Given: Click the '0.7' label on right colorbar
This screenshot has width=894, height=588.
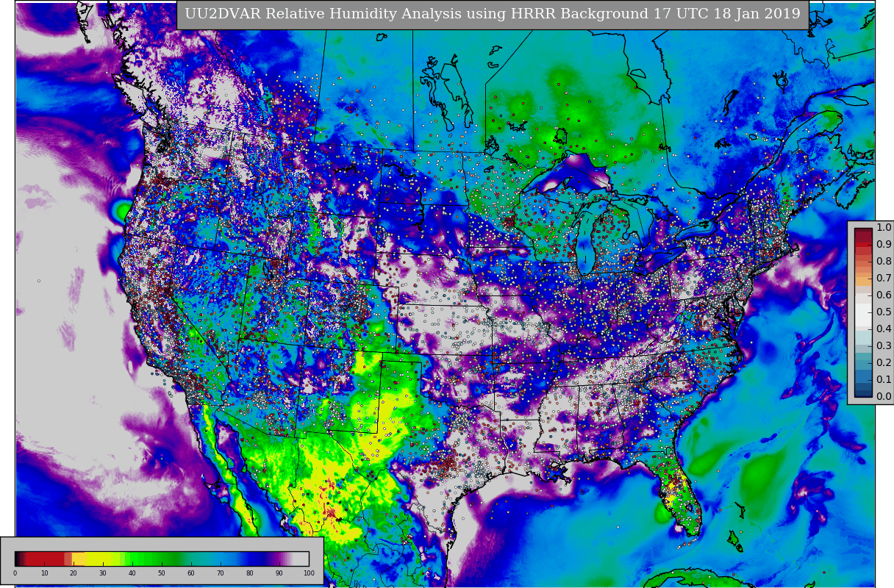Looking at the screenshot, I should (884, 279).
